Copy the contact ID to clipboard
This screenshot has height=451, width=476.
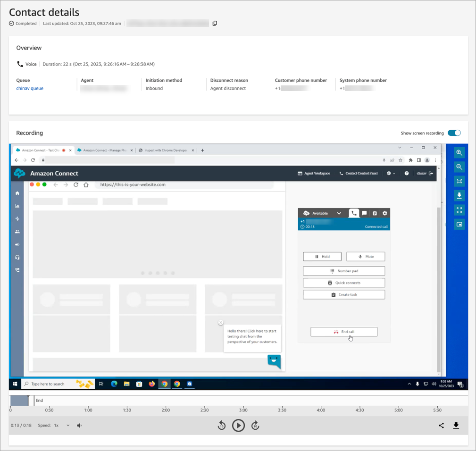click(215, 24)
